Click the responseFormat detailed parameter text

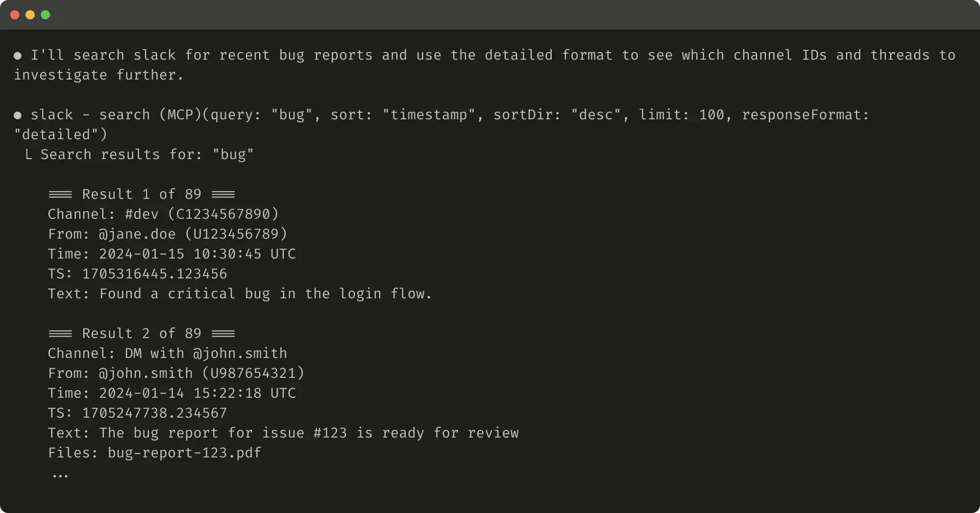[805, 115]
